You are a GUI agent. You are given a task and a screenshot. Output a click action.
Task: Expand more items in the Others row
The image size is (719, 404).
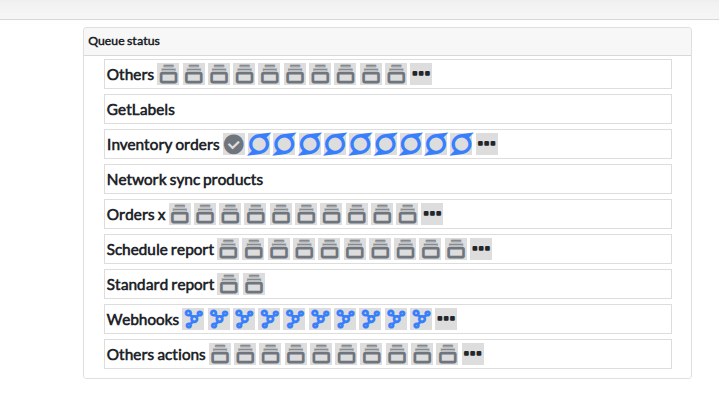pos(421,74)
